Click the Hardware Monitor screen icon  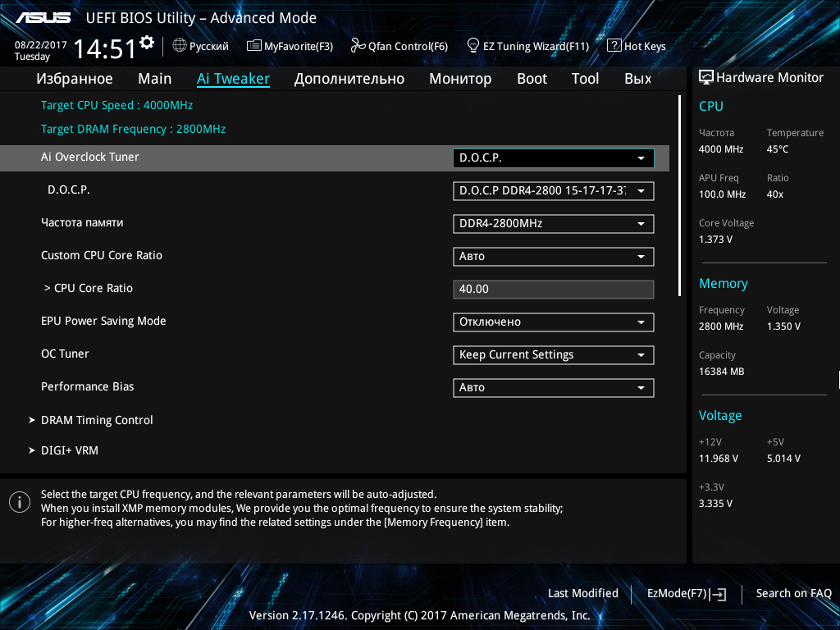pyautogui.click(x=706, y=77)
